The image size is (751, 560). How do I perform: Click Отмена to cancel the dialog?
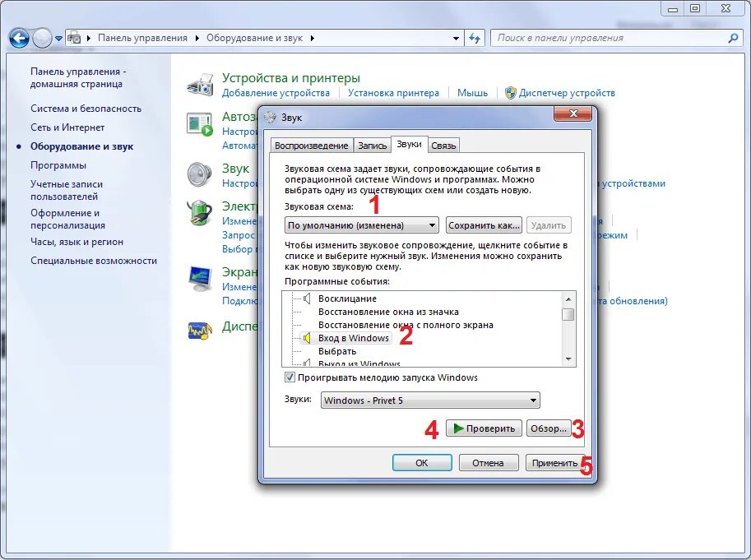[488, 463]
